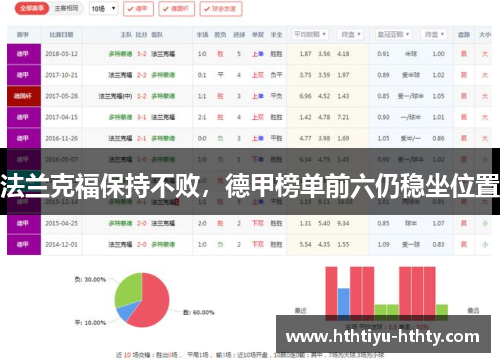Select the 2014-12-01 match date
The width and height of the screenshot is (500, 362).
(61, 244)
